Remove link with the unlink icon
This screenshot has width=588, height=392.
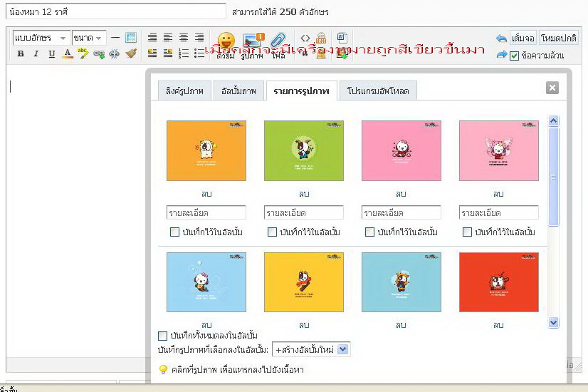(x=115, y=54)
